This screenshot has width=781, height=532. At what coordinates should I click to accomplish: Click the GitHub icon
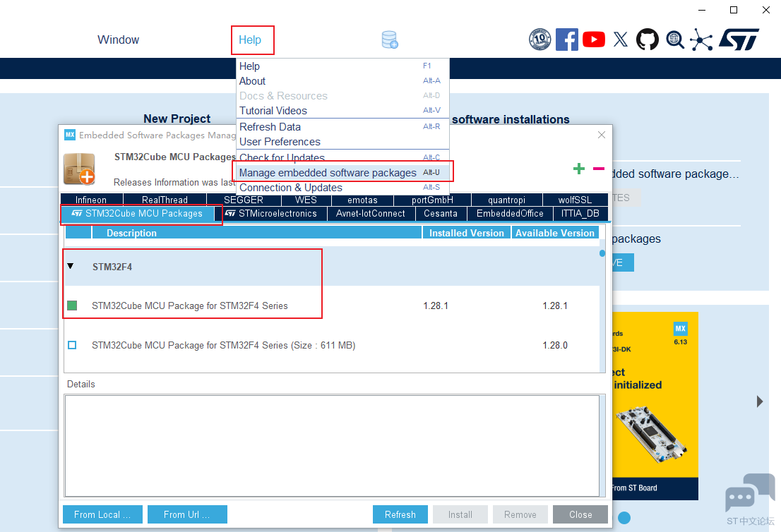coord(647,40)
